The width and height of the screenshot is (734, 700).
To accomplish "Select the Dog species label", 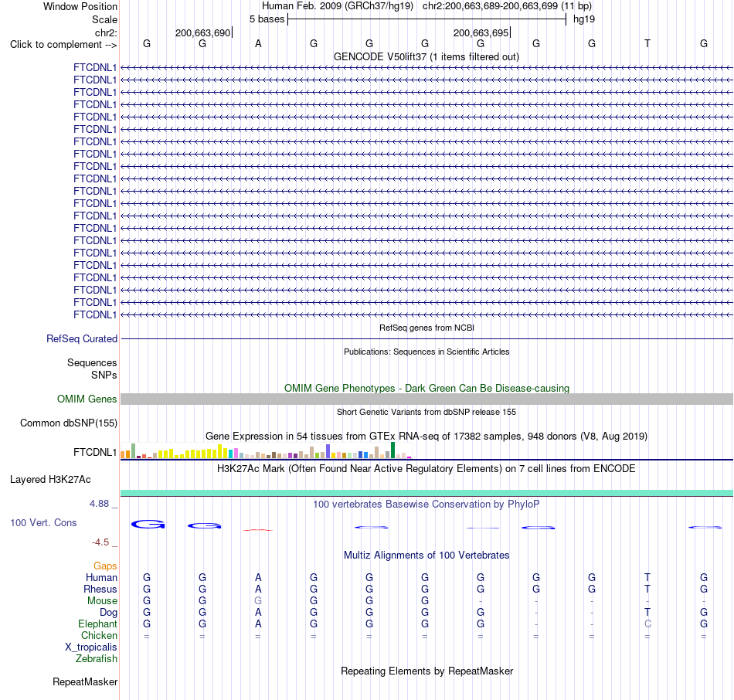I will tap(109, 613).
